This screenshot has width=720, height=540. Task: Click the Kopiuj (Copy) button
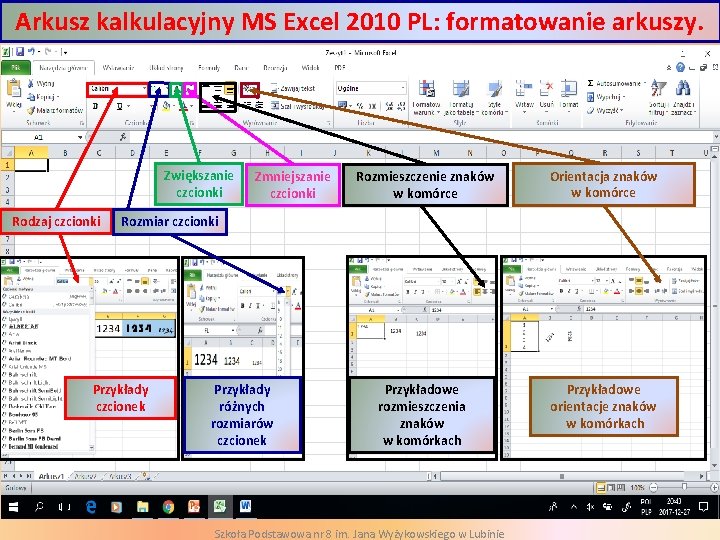click(43, 97)
